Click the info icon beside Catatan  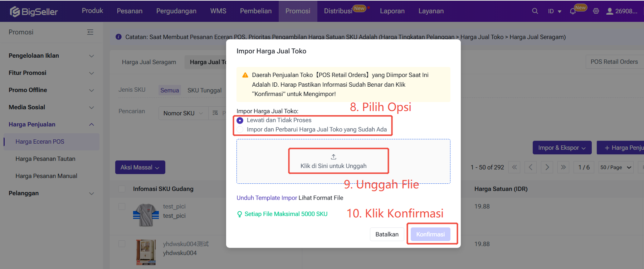[118, 37]
